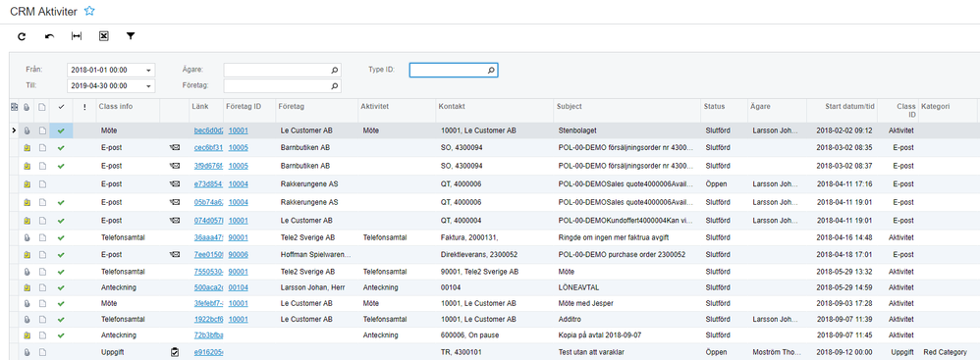Open Företag ID link 90006
980x360 pixels.
point(238,255)
